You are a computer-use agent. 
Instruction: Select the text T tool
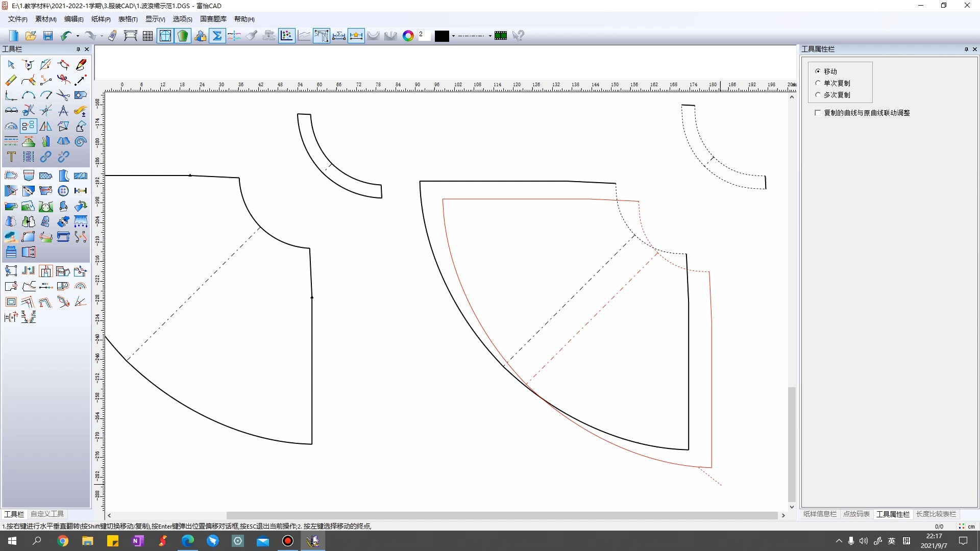11,157
